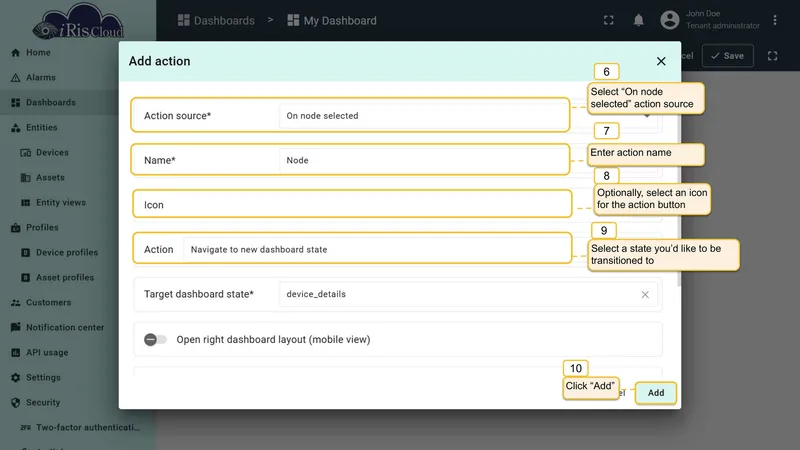The width and height of the screenshot is (800, 450).
Task: Click the notifications bell icon
Action: click(x=638, y=20)
